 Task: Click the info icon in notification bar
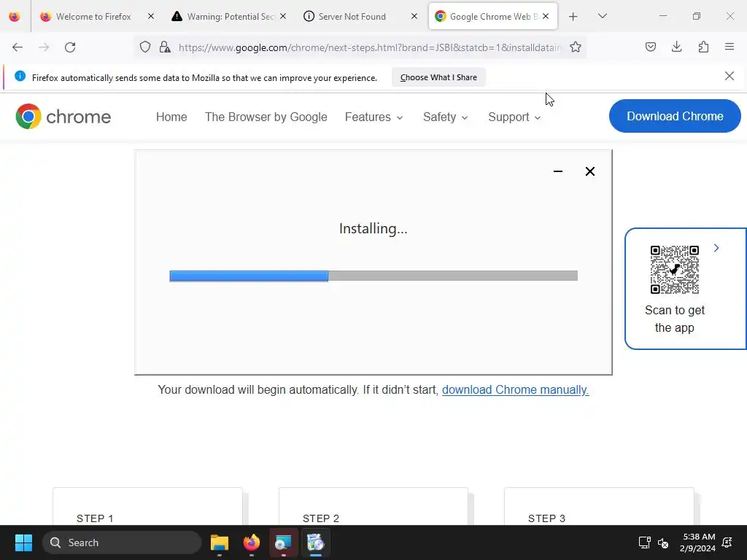[x=20, y=76]
